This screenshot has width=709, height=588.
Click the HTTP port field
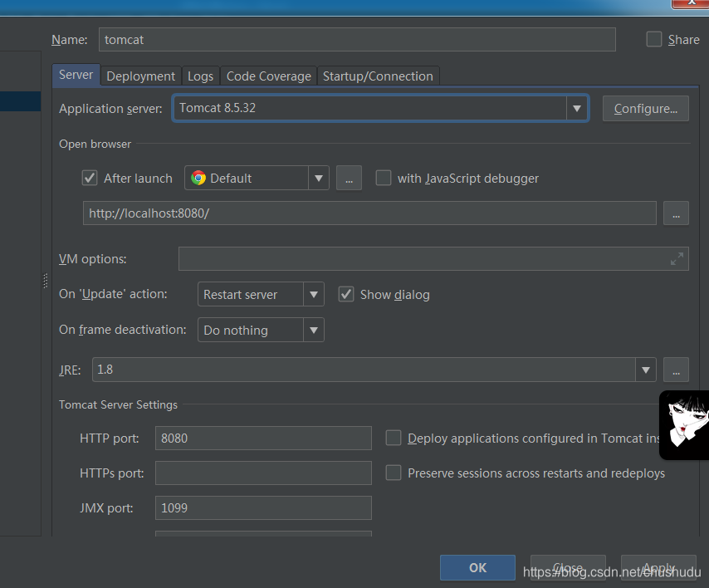pos(264,439)
